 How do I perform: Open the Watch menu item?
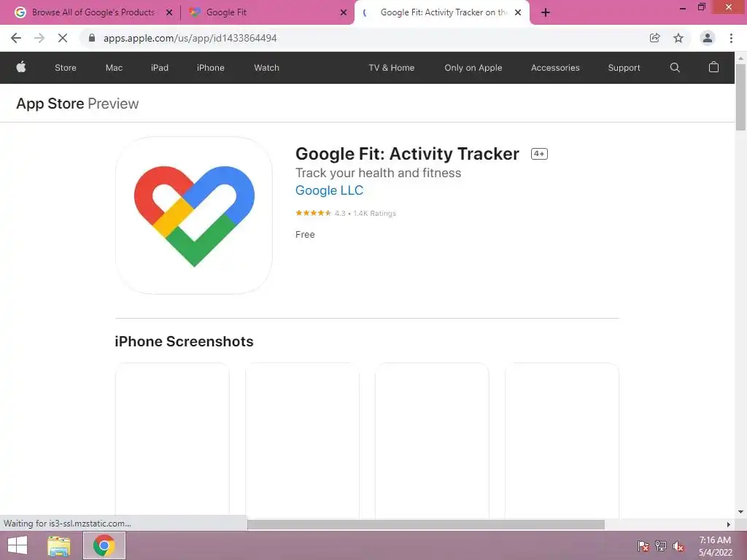(x=267, y=68)
